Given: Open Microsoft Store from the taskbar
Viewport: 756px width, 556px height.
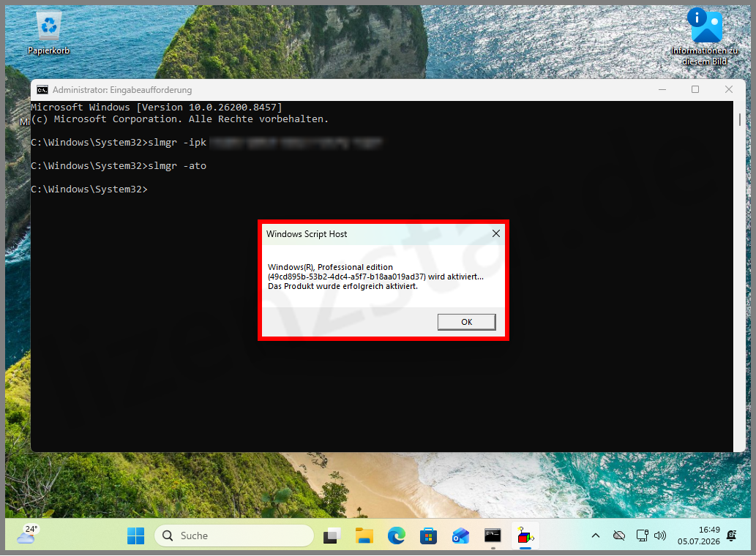Looking at the screenshot, I should click(x=428, y=536).
